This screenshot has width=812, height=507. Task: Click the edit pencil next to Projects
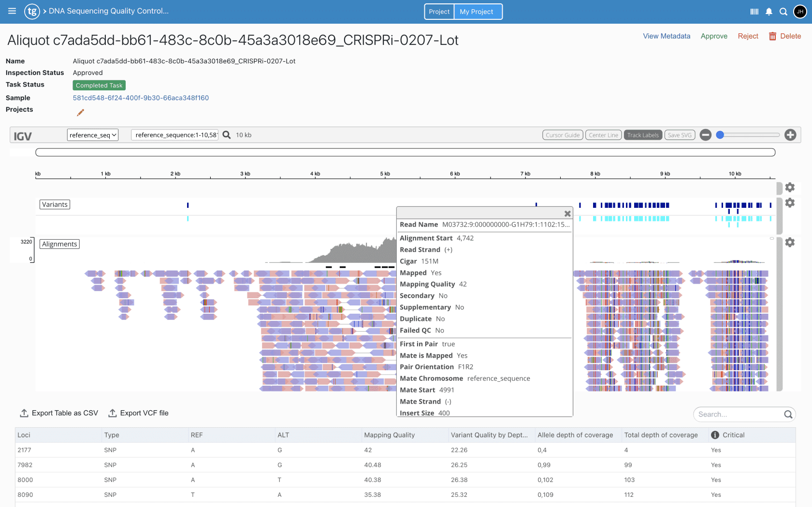point(80,112)
